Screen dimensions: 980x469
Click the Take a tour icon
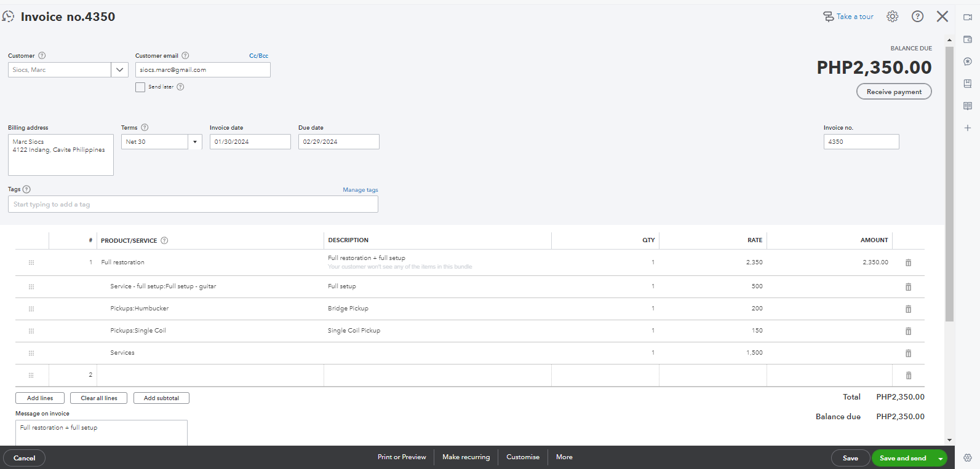point(829,17)
